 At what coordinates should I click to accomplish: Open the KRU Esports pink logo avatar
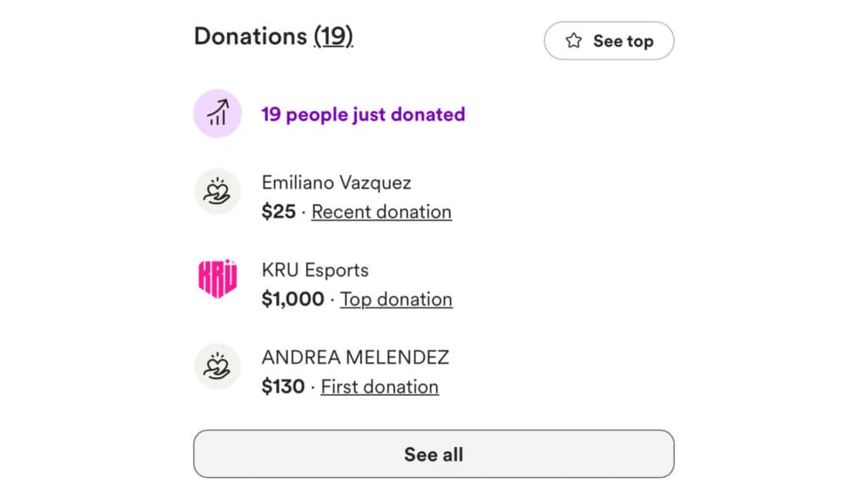pyautogui.click(x=217, y=280)
